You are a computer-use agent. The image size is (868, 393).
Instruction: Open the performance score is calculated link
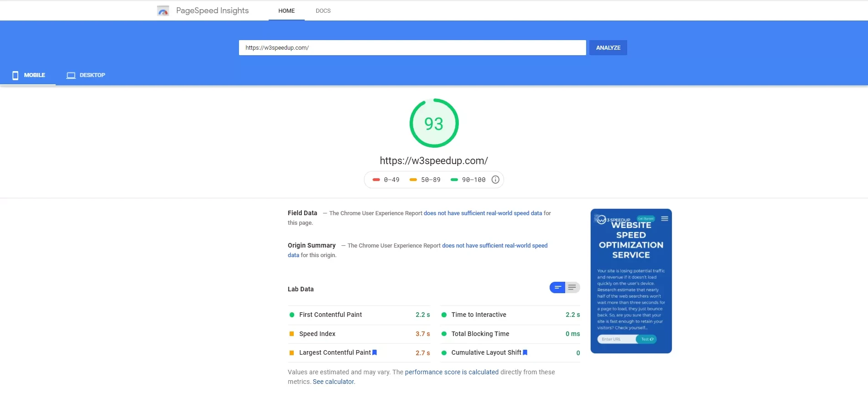pyautogui.click(x=452, y=372)
